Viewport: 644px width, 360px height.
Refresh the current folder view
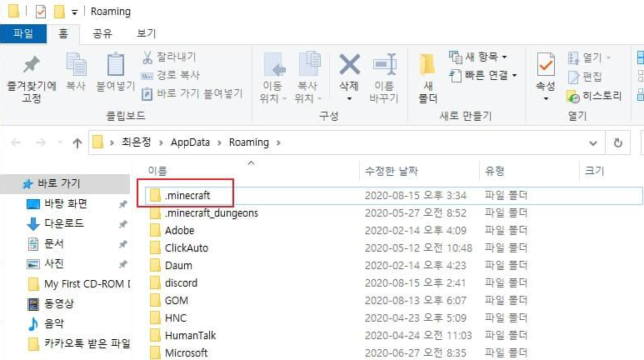[617, 143]
